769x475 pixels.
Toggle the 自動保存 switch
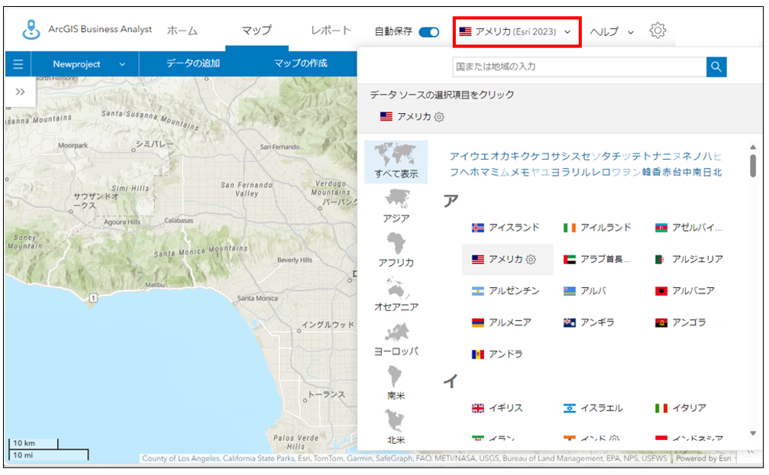point(429,32)
